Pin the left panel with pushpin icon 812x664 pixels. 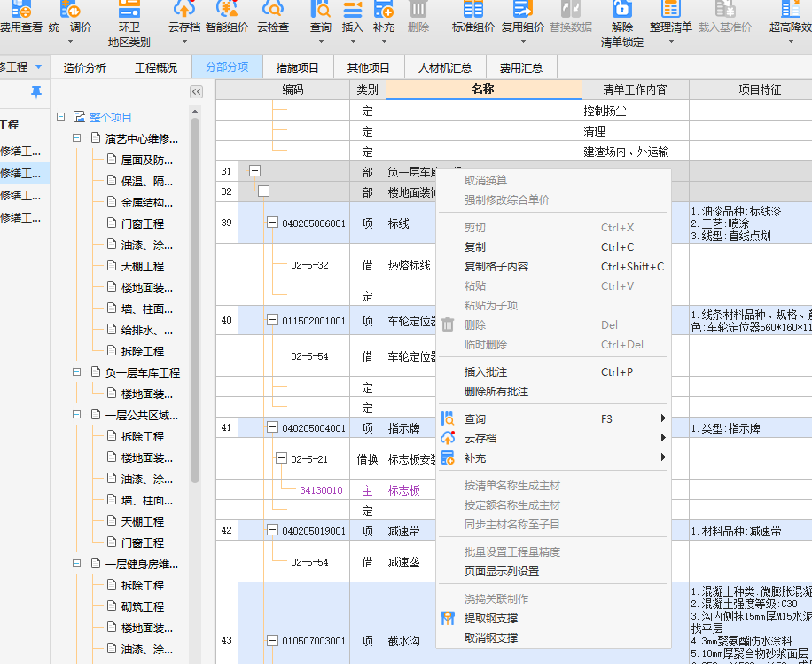click(35, 92)
